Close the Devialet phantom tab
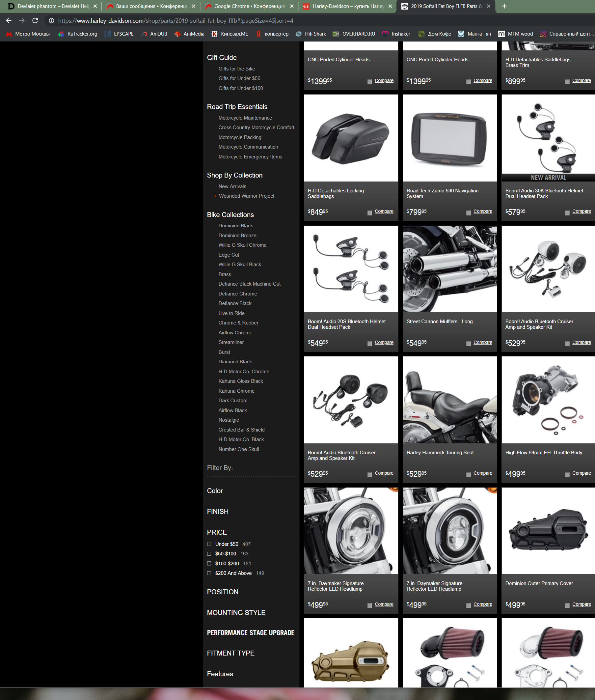 (95, 6)
